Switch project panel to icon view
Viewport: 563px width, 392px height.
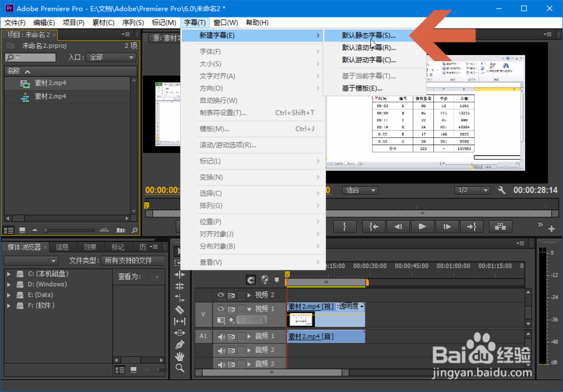coord(23,230)
